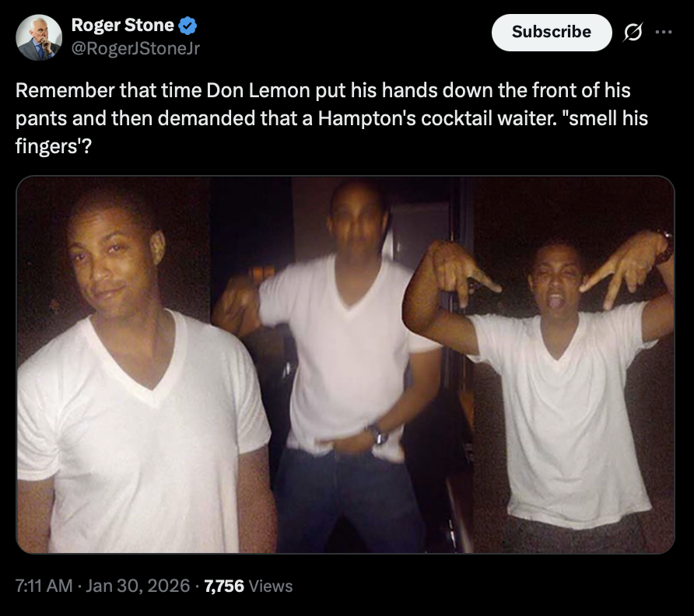Viewport: 694px width, 616px height.
Task: Open the Roger Stone display name link
Action: 123,25
